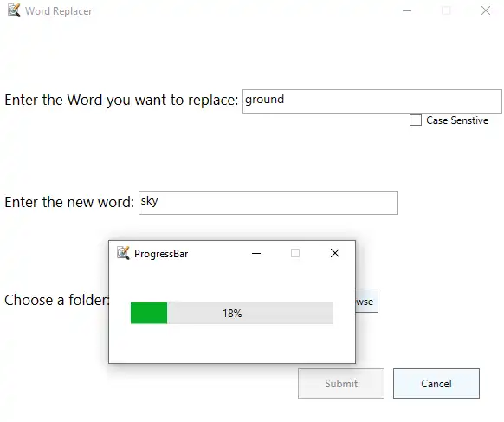Click the Word Replacer app icon in title bar

(14, 10)
